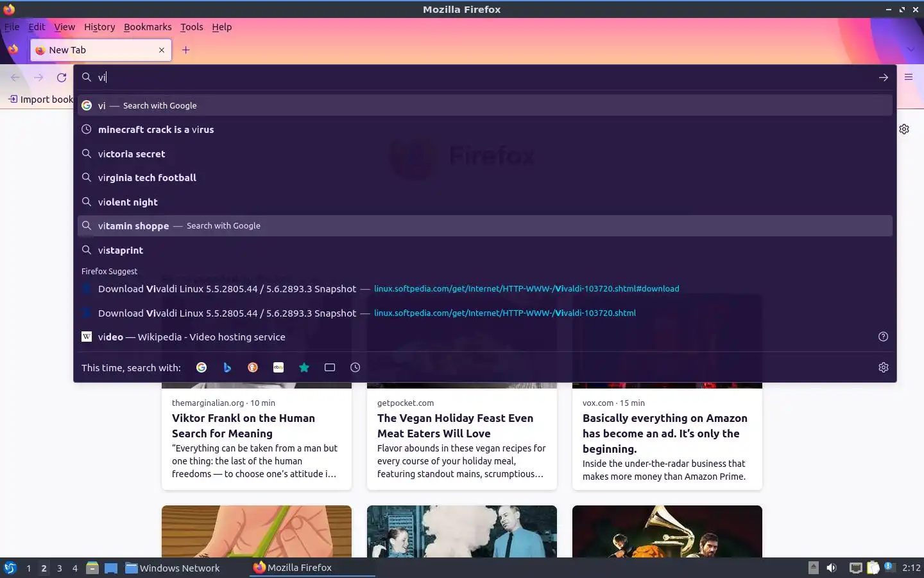This screenshot has width=924, height=578.
Task: Open the hand illustration story thumbnail
Action: tap(257, 531)
